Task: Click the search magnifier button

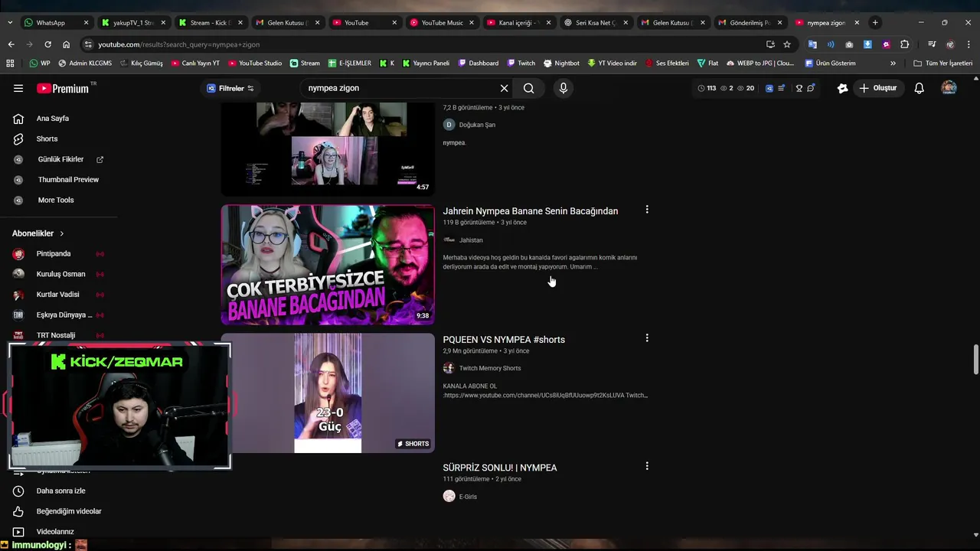Action: tap(529, 88)
